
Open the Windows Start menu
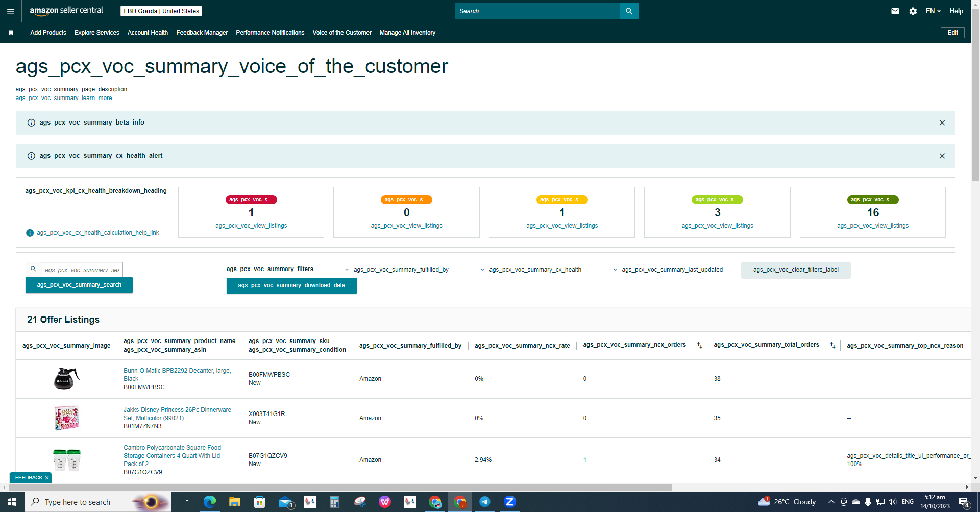click(x=12, y=502)
